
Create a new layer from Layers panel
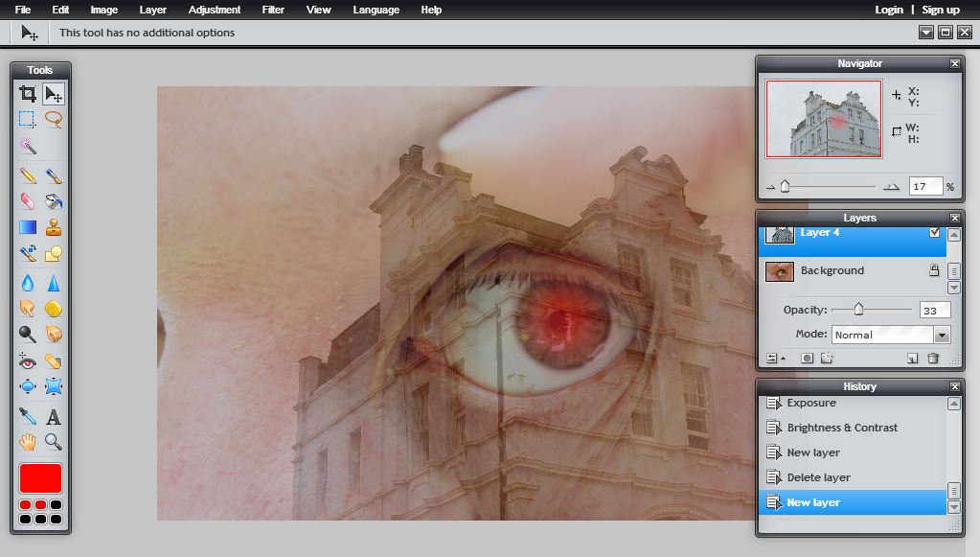pyautogui.click(x=913, y=359)
